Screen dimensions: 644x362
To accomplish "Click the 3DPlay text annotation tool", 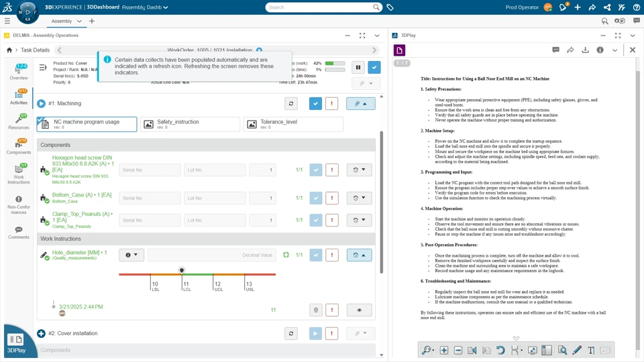I will tap(591, 350).
